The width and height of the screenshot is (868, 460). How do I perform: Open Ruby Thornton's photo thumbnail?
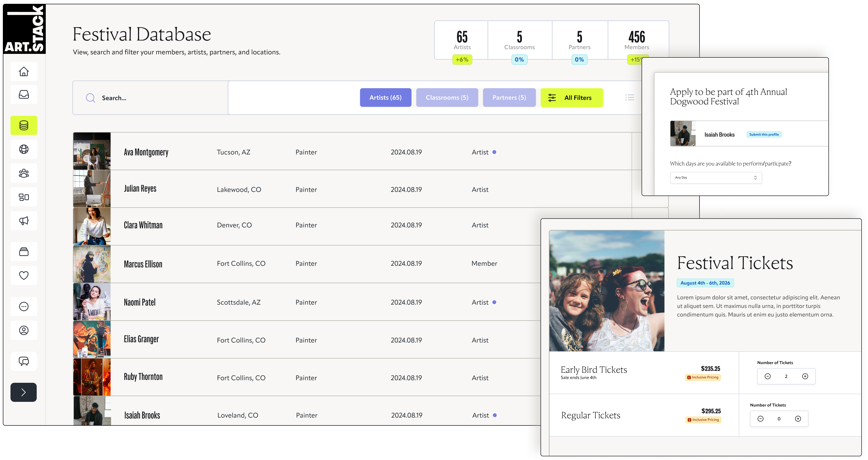92,377
